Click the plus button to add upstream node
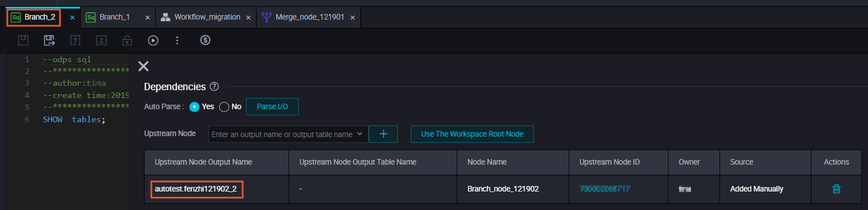Image resolution: width=868 pixels, height=210 pixels. pos(383,134)
